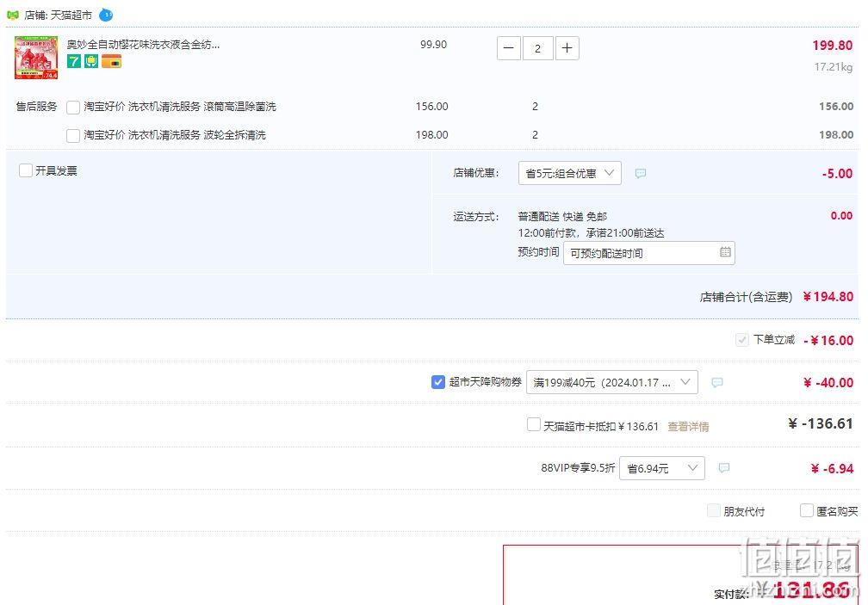Decrease quantity with the minus button
Screen dimensions: 868x605
click(x=509, y=48)
